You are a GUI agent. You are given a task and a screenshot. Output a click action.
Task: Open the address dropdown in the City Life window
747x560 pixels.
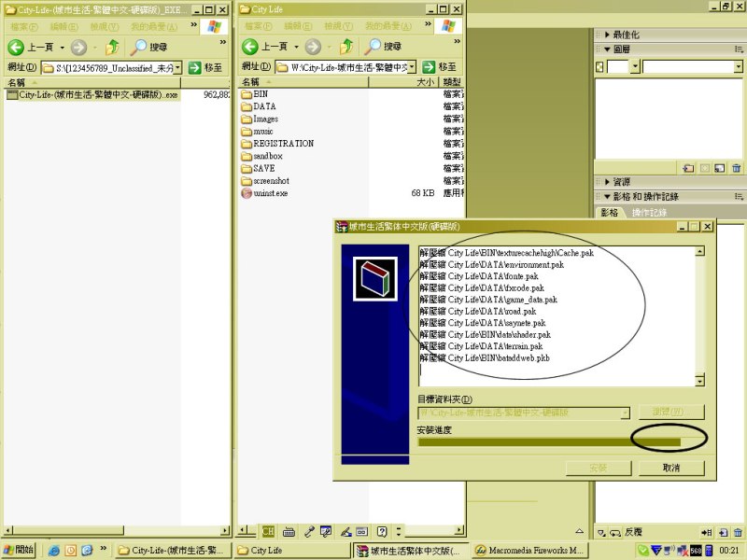[x=412, y=66]
